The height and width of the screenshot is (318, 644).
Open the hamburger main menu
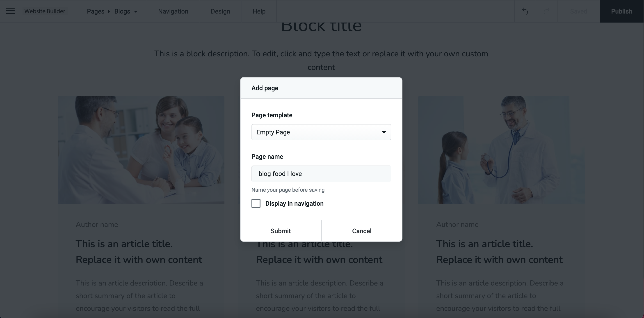pos(10,11)
